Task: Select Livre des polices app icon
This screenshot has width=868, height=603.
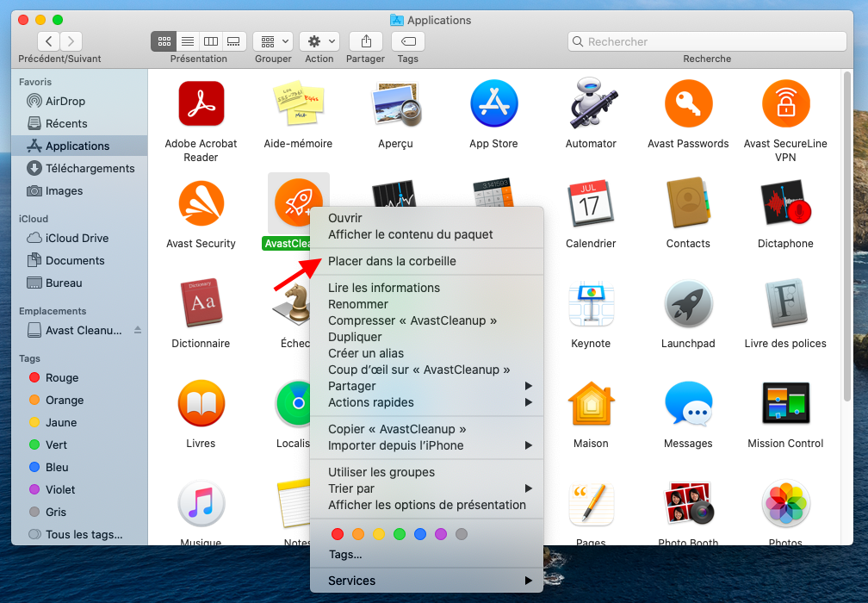Action: 785,303
